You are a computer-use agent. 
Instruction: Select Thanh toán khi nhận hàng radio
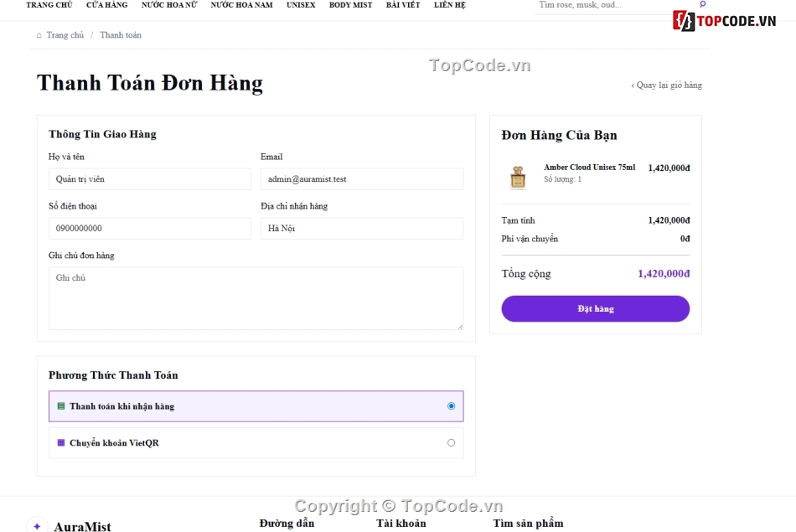click(x=451, y=406)
